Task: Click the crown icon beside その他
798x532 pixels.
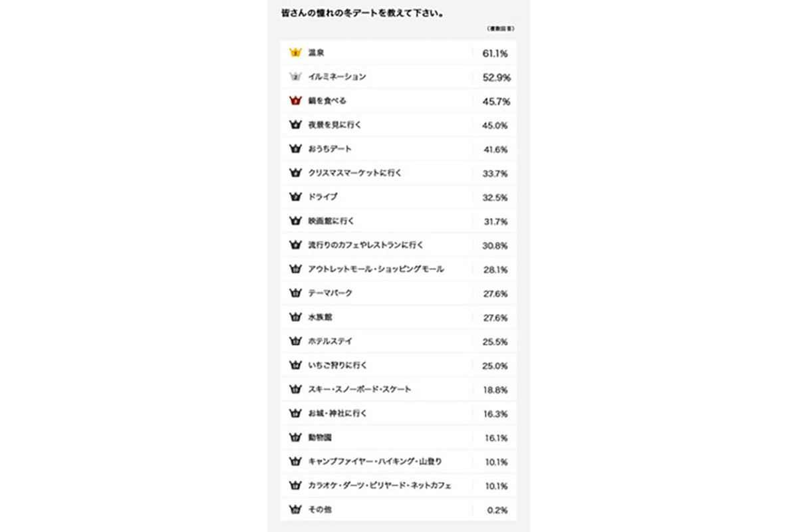Action: pyautogui.click(x=296, y=509)
